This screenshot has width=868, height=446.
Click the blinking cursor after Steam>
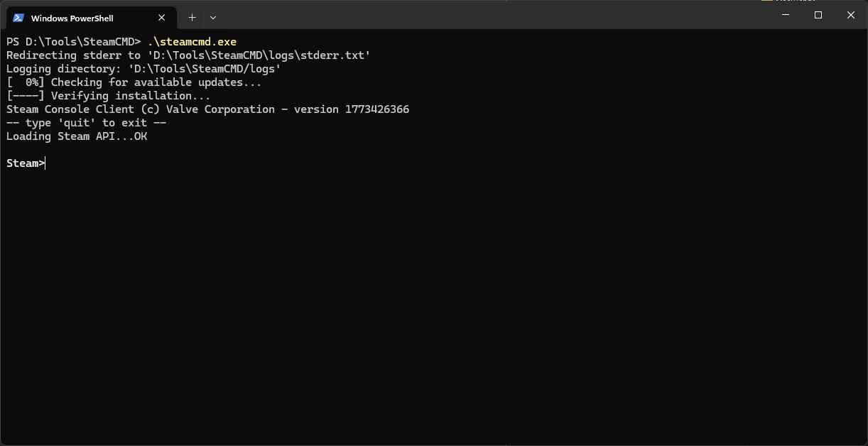pos(44,163)
